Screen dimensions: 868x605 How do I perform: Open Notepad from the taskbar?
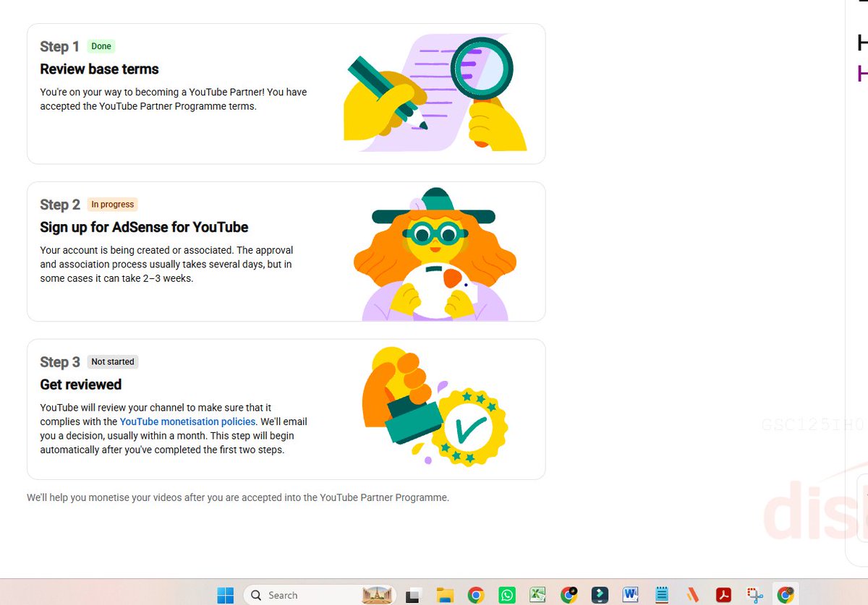click(x=662, y=595)
